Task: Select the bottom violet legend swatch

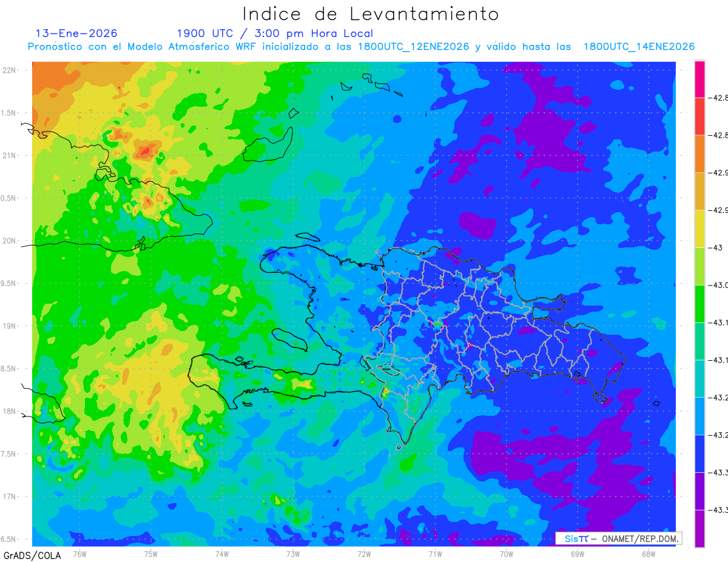Action: [x=699, y=528]
